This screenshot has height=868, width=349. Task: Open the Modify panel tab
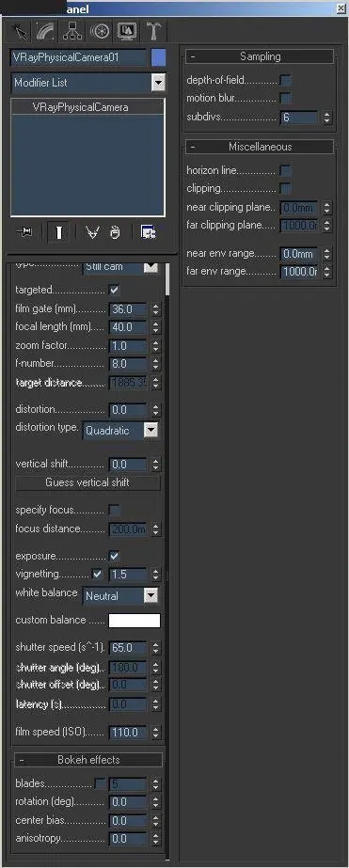[x=45, y=32]
